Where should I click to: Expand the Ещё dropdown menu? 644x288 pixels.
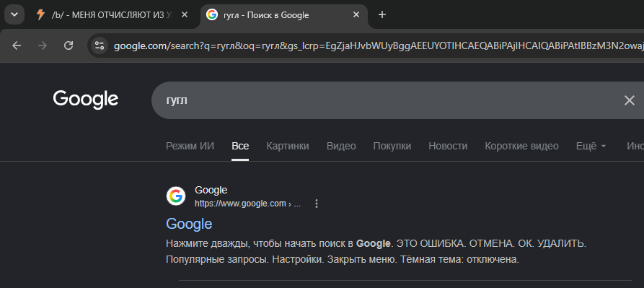pos(591,147)
